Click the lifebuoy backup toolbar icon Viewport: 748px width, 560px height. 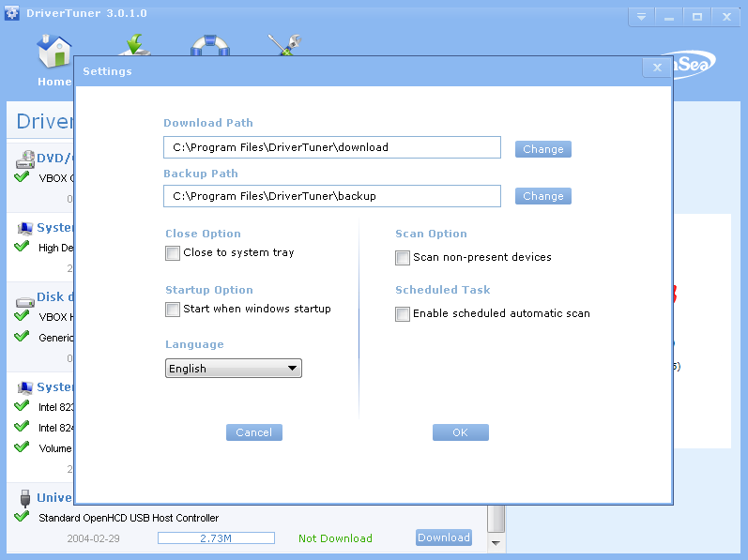pos(210,45)
